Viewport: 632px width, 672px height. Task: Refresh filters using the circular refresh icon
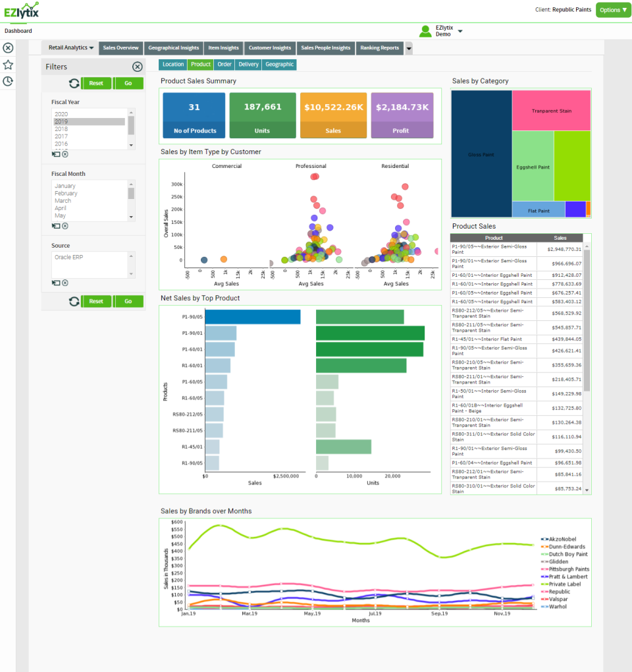point(72,84)
